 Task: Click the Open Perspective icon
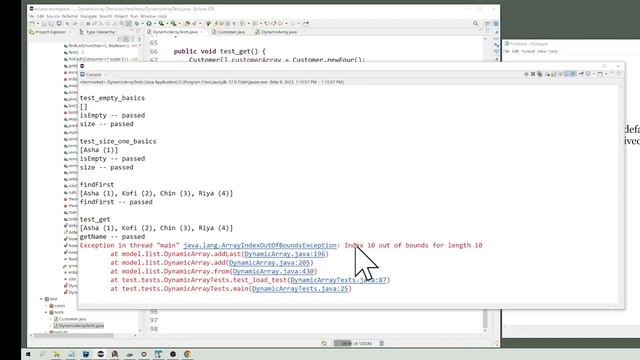click(x=487, y=24)
